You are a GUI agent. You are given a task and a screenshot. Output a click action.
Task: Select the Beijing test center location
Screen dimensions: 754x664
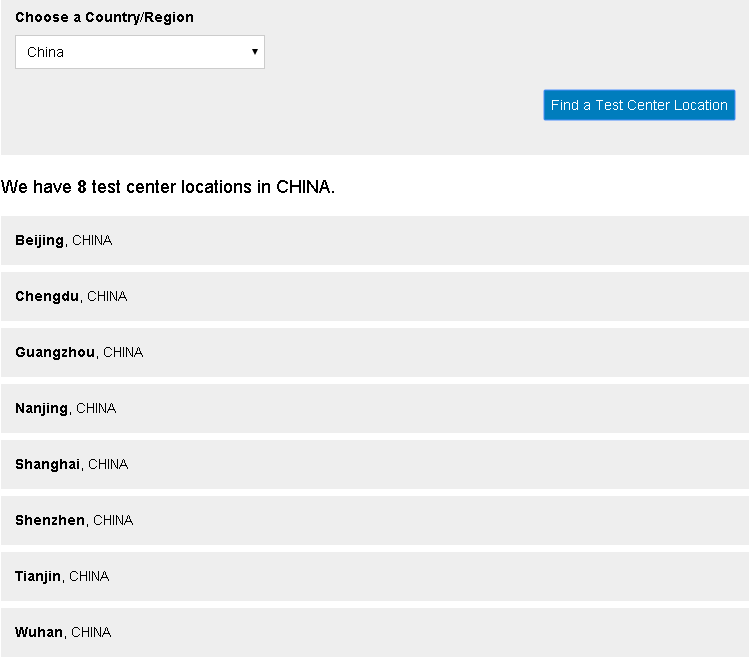[x=39, y=240]
